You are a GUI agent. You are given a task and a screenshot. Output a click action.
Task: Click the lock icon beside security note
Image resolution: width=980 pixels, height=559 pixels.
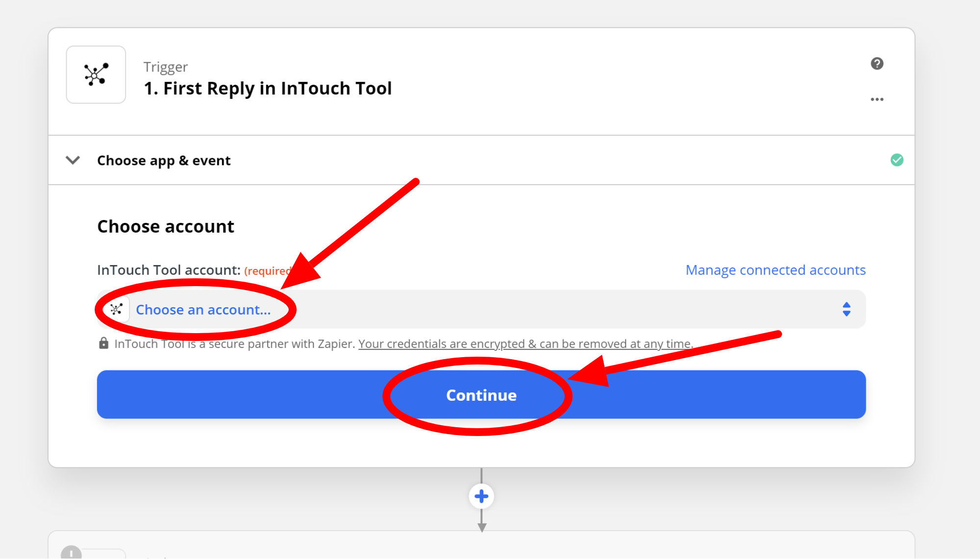pos(103,343)
